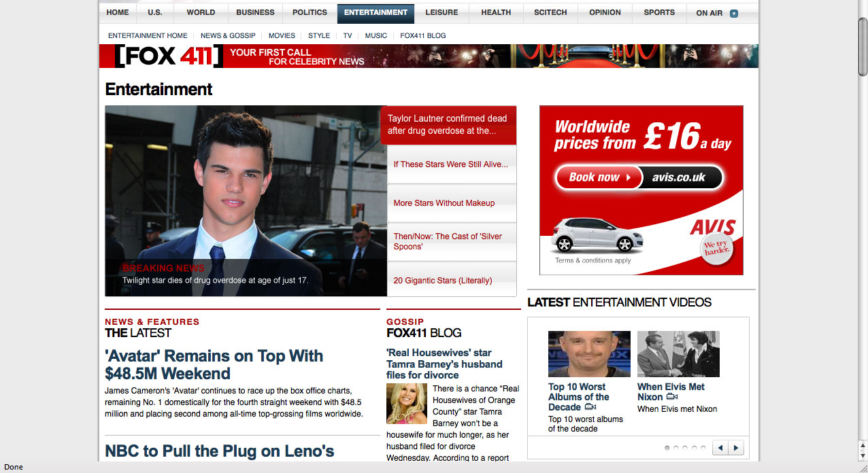This screenshot has width=868, height=473.
Task: Click 'Twilight star dies of drug overdose' caption
Action: (x=215, y=281)
